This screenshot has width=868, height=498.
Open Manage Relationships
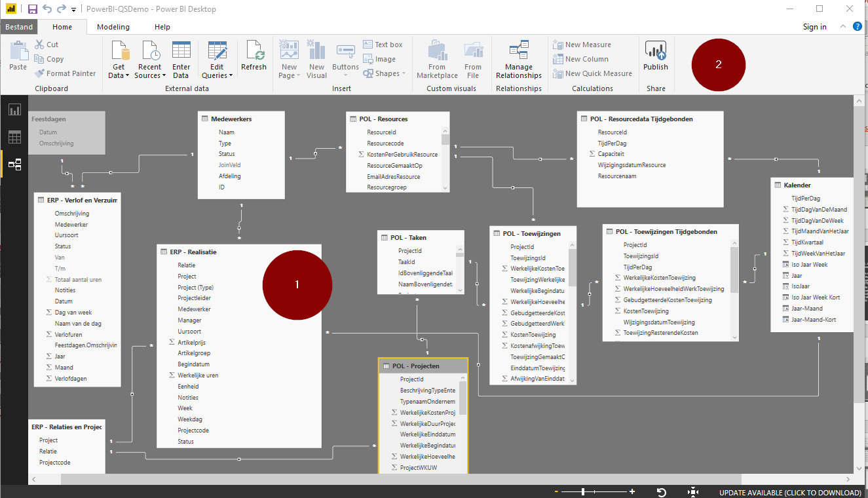tap(519, 60)
